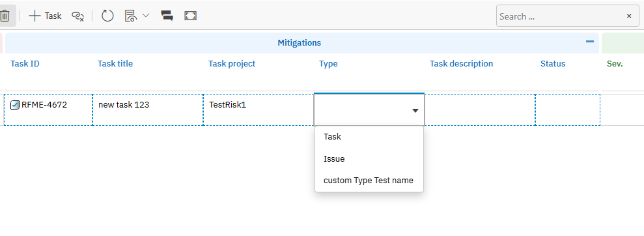The width and height of the screenshot is (644, 236).
Task: Add a new Task via plus button
Action: pyautogui.click(x=45, y=16)
